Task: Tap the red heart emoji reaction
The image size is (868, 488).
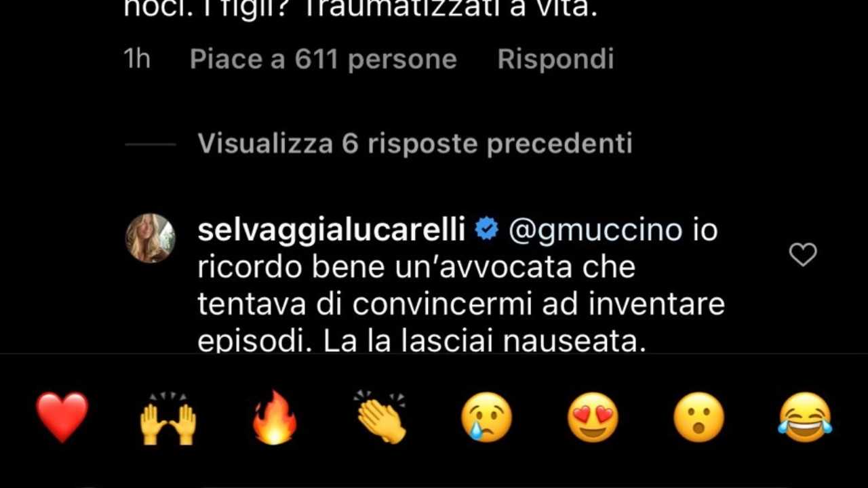Action: [x=62, y=417]
